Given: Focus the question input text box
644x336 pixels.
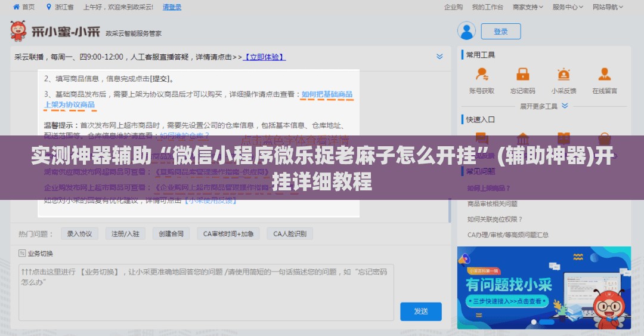Looking at the screenshot, I should click(x=206, y=292).
